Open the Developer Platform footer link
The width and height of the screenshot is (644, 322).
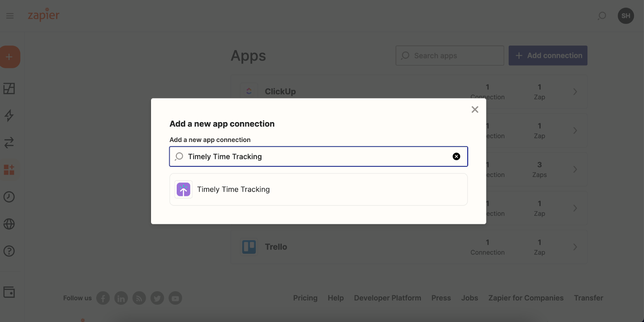point(388,298)
